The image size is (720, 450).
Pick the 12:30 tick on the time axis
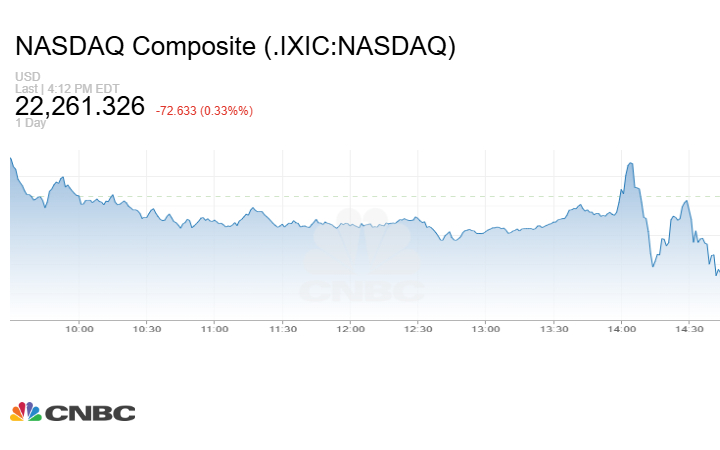click(x=418, y=328)
